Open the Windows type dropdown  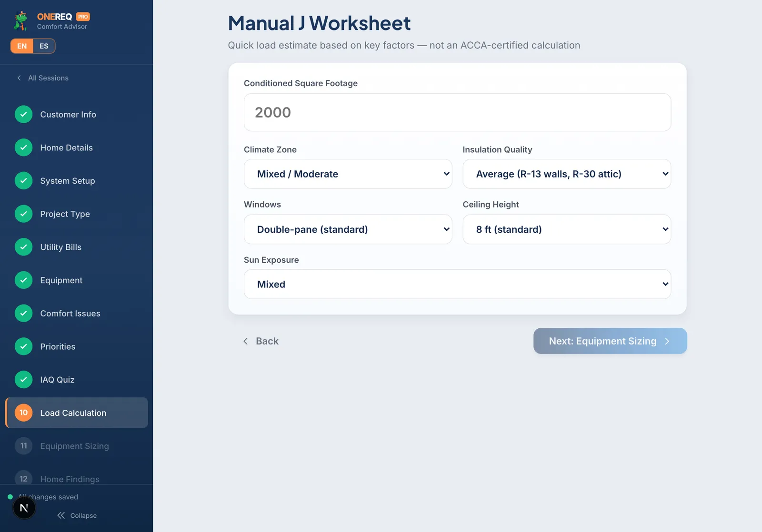pyautogui.click(x=348, y=229)
